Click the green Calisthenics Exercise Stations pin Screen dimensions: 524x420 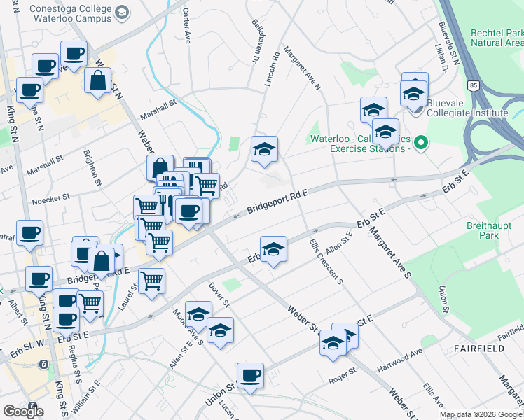tap(421, 143)
